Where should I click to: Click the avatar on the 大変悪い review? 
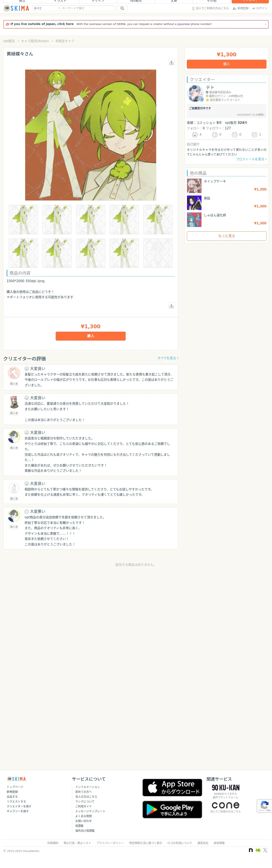(x=14, y=516)
